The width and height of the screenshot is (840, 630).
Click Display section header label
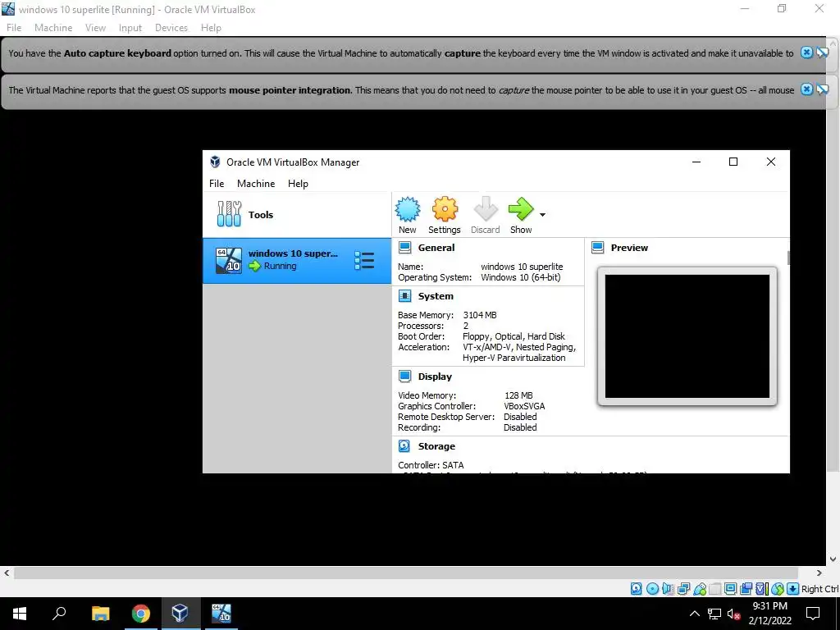(x=435, y=376)
